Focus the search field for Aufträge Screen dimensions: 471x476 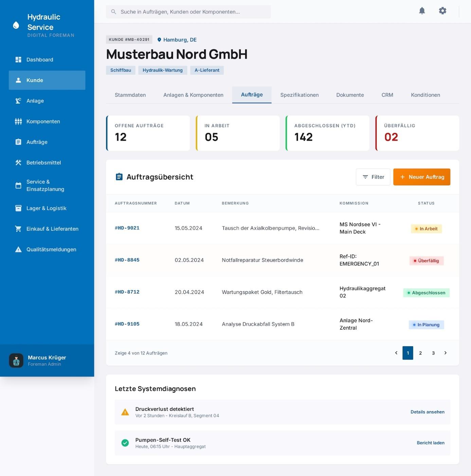pos(188,12)
